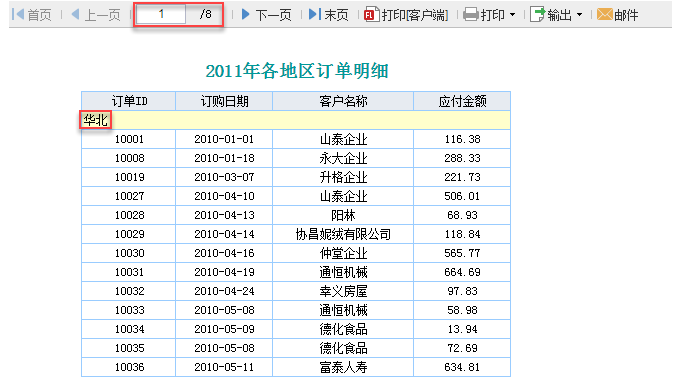Click date 2010-04-14 cell
The width and height of the screenshot is (691, 387).
[x=224, y=234]
